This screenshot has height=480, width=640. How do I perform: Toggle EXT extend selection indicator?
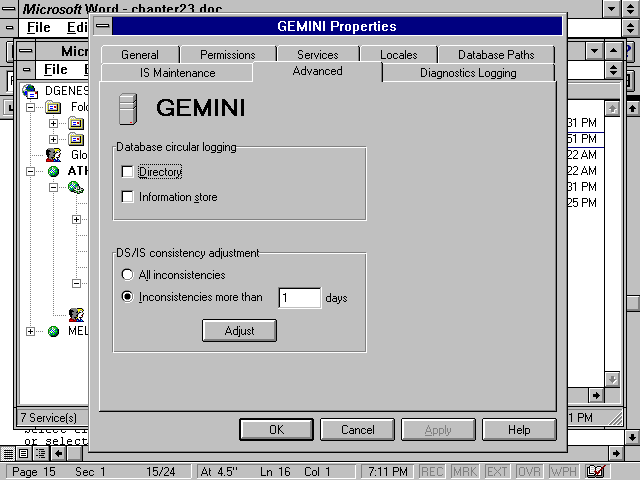497,472
